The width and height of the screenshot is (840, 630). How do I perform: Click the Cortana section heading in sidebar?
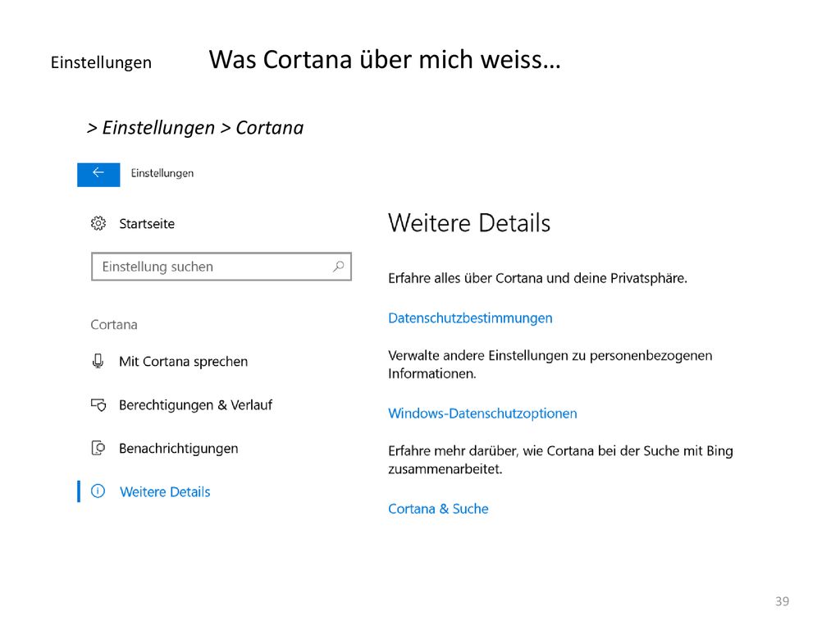114,325
